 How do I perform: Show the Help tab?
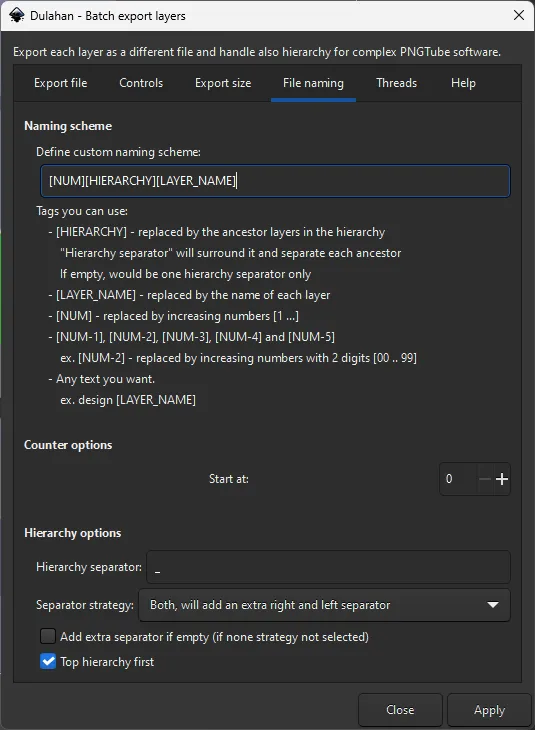(x=463, y=83)
